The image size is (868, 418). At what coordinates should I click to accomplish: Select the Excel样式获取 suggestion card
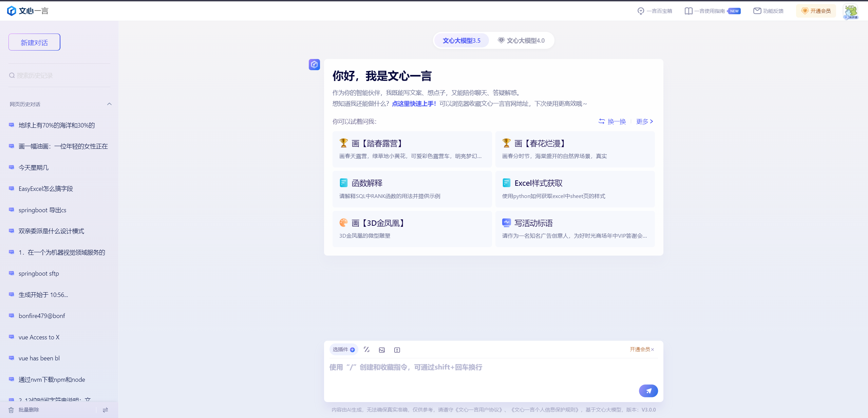pos(575,189)
